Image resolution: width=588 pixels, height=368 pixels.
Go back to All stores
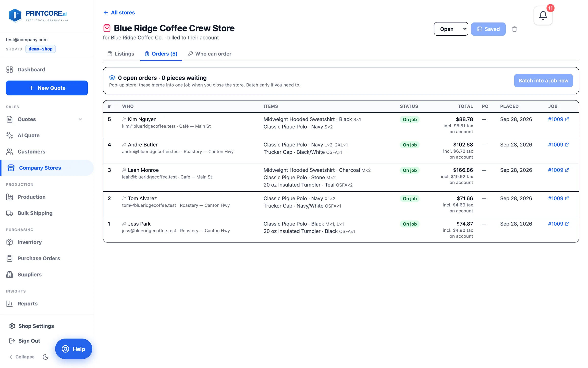pos(119,13)
